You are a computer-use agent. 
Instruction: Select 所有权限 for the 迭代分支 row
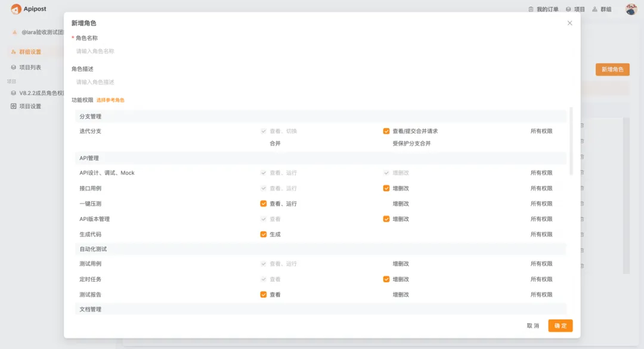point(541,131)
